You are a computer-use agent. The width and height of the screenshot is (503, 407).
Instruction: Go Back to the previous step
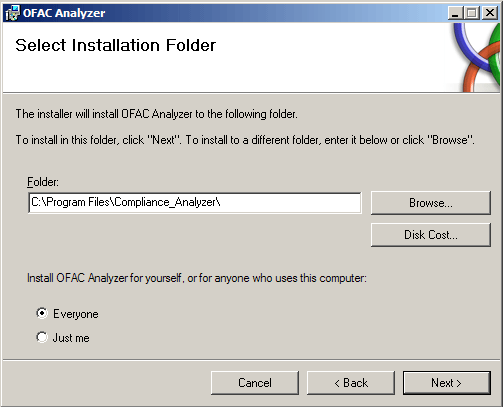coord(351,383)
